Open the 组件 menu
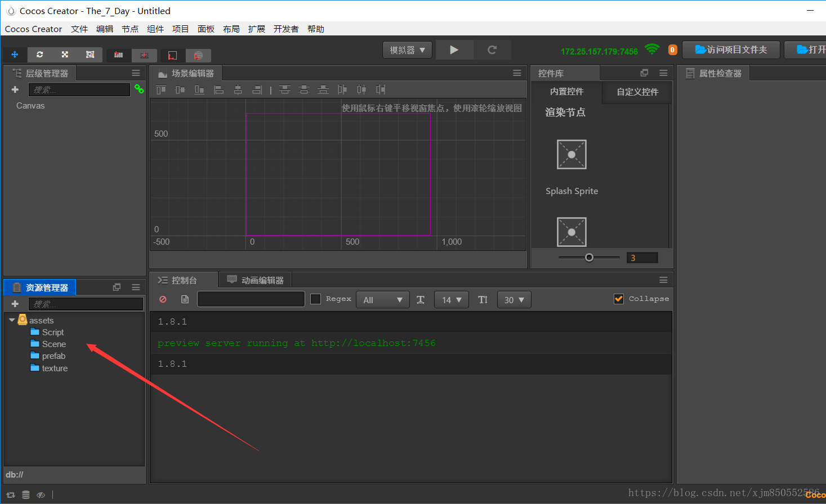 click(x=155, y=29)
